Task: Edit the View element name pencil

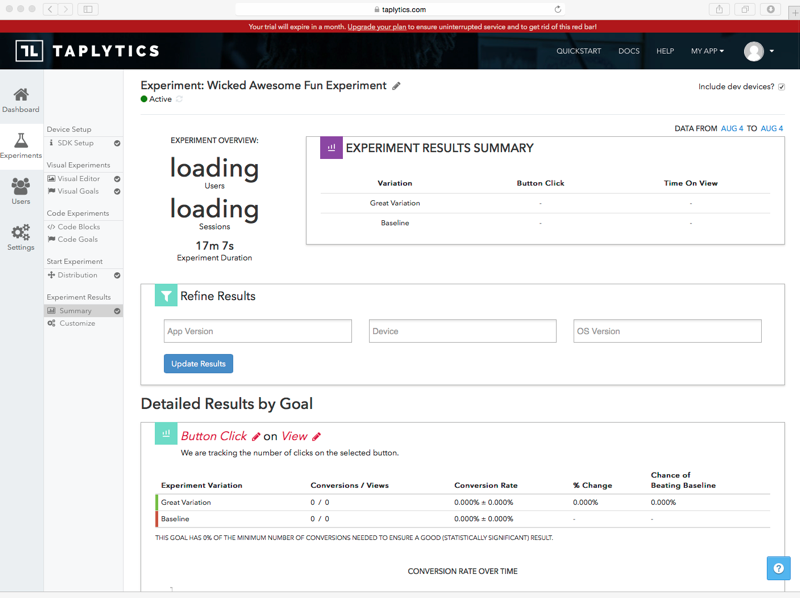Action: 316,436
